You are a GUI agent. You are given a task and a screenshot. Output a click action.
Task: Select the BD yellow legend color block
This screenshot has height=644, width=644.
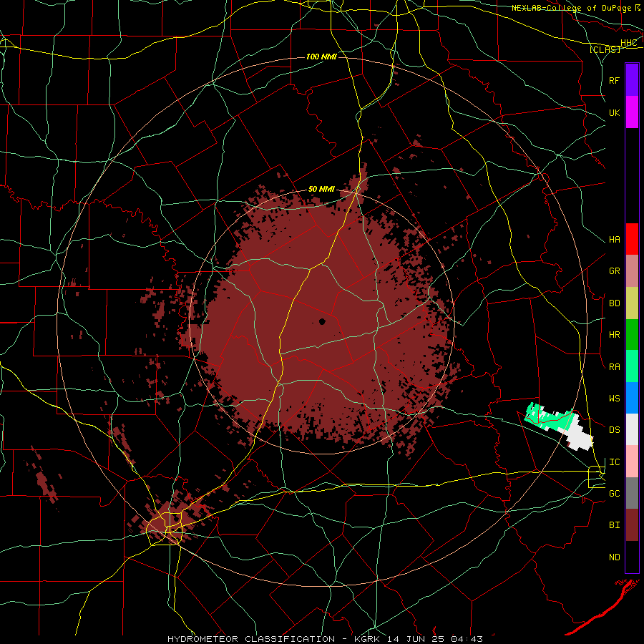coord(632,303)
